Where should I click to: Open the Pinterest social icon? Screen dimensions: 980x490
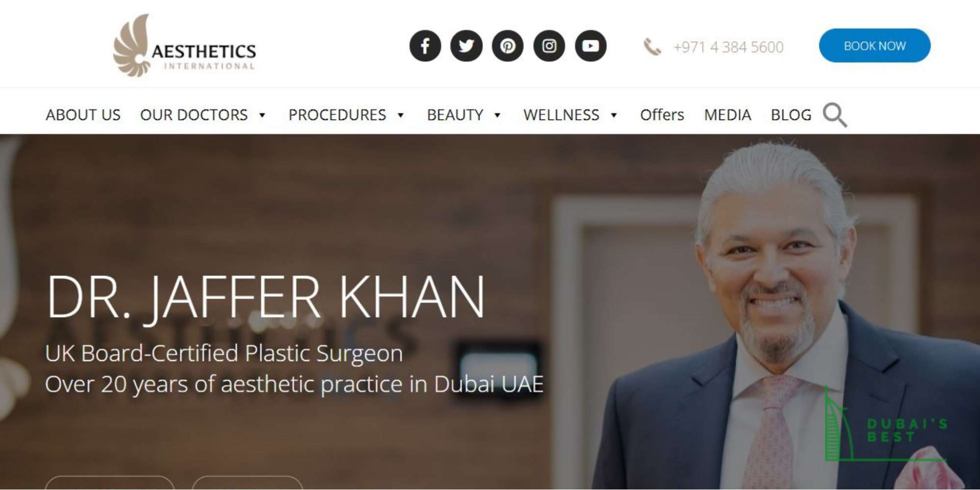(x=507, y=46)
